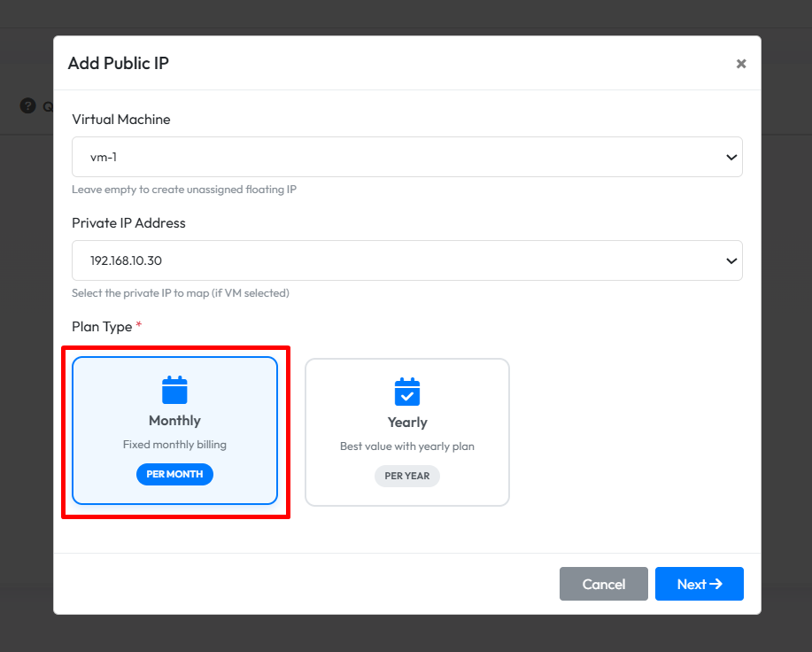Select the Yearly plan card
Viewport: 812px width, 652px height.
pos(406,432)
